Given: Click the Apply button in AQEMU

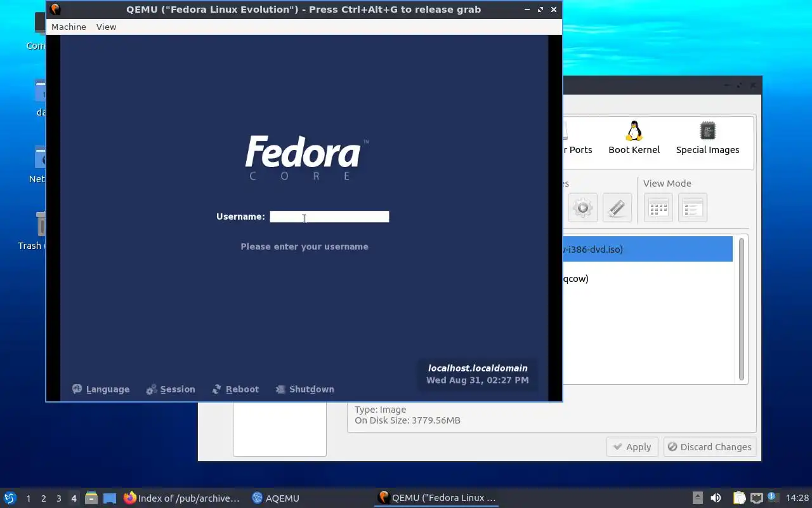Looking at the screenshot, I should point(632,447).
